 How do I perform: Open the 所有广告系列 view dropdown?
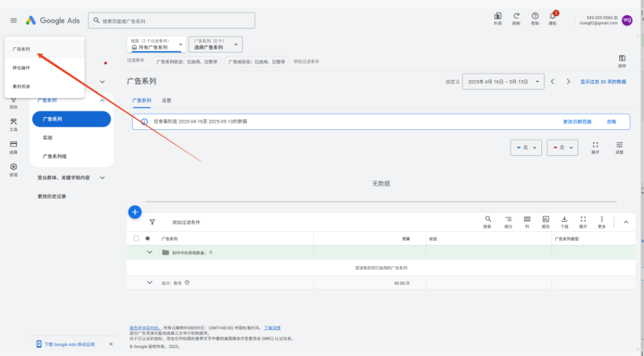[156, 44]
